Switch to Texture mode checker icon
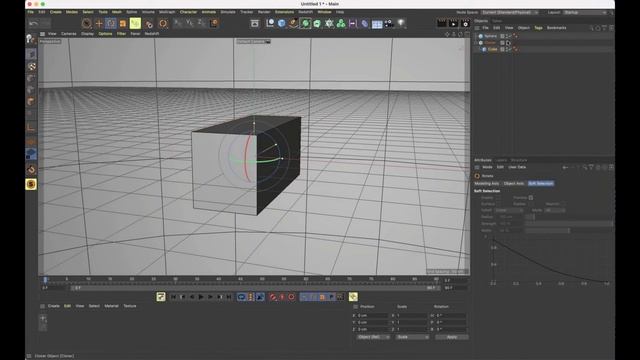Image resolution: width=640 pixels, height=360 pixels. tap(31, 66)
